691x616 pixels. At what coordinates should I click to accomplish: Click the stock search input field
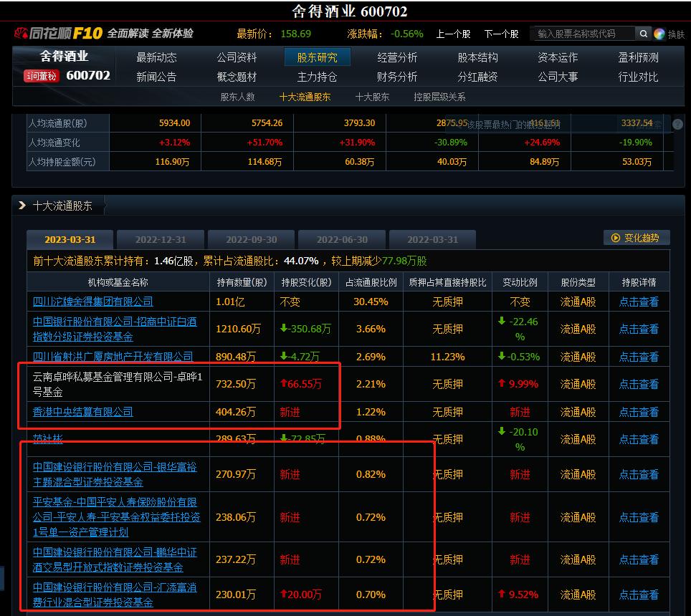581,34
